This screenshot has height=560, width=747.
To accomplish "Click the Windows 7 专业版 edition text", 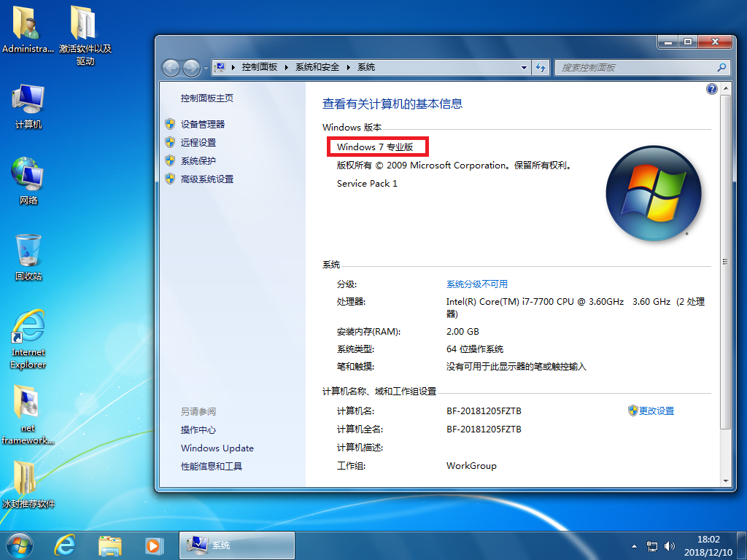I will (x=375, y=147).
